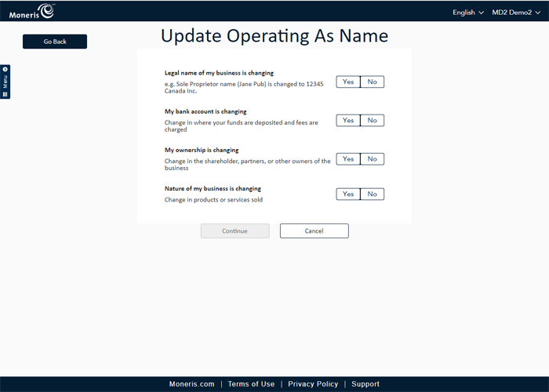Viewport: 549px width, 392px height.
Task: Click the Sole Proprietor example description text
Action: tap(244, 87)
